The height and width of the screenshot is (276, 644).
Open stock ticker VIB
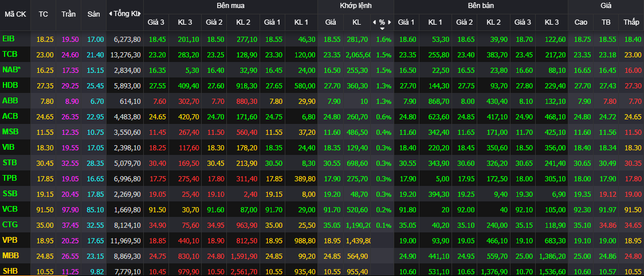[9, 147]
